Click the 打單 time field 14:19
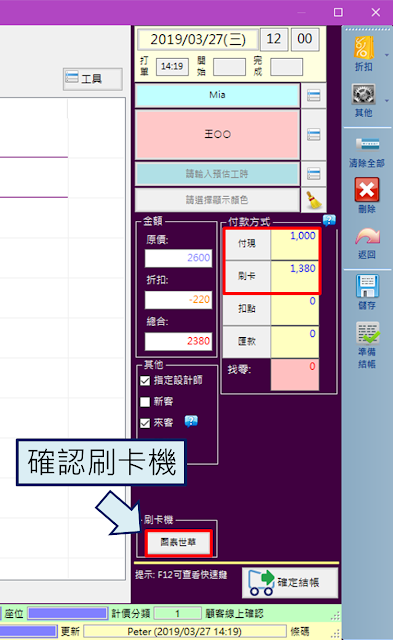 pos(172,67)
